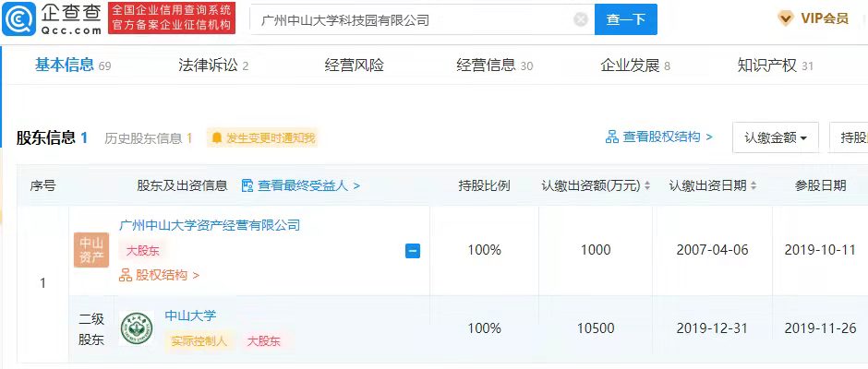868x369 pixels.
Task: Click the beneficiary icon beside 查看最终受益人
Action: (x=247, y=185)
